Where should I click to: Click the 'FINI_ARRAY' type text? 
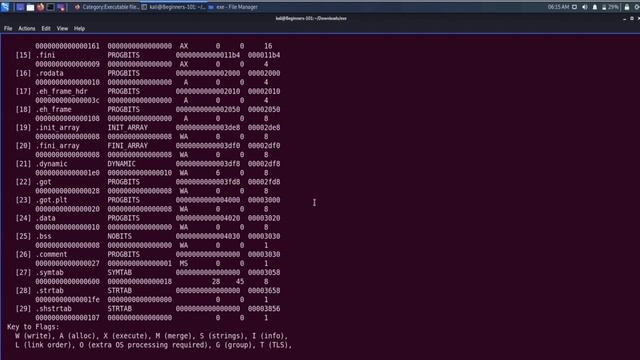(x=128, y=146)
